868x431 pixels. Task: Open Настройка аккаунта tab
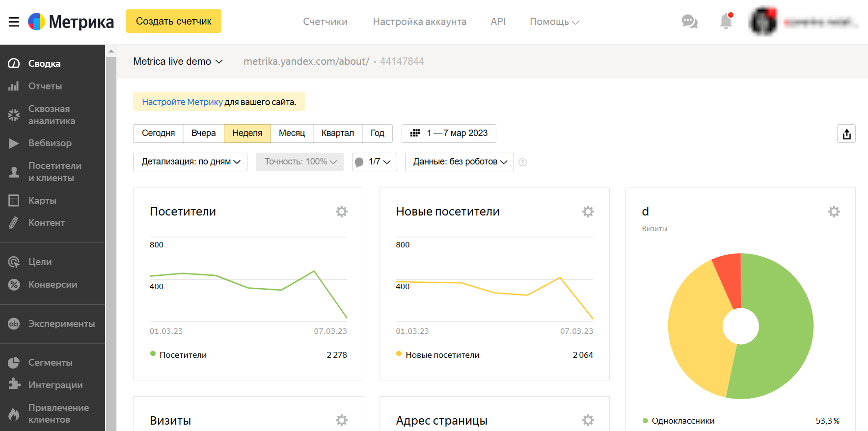click(420, 22)
